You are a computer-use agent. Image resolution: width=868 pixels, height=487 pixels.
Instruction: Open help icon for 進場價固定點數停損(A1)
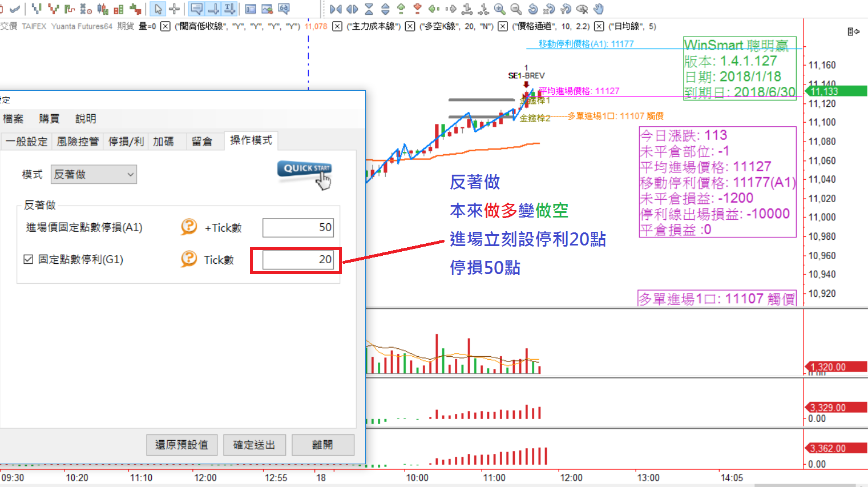click(189, 227)
